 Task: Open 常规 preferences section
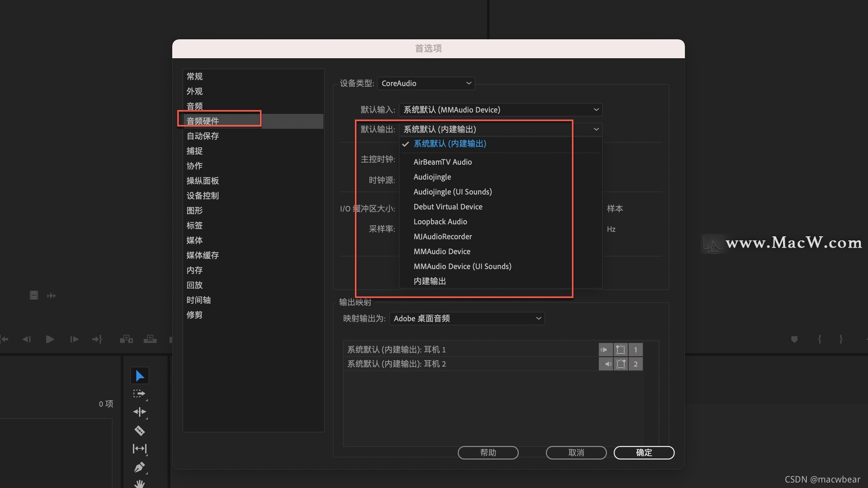(194, 75)
